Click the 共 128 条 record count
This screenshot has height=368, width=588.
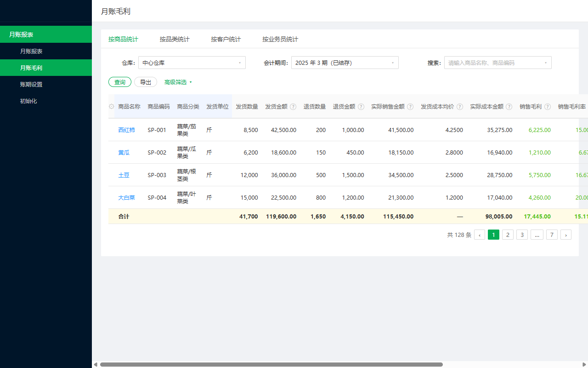tap(459, 235)
